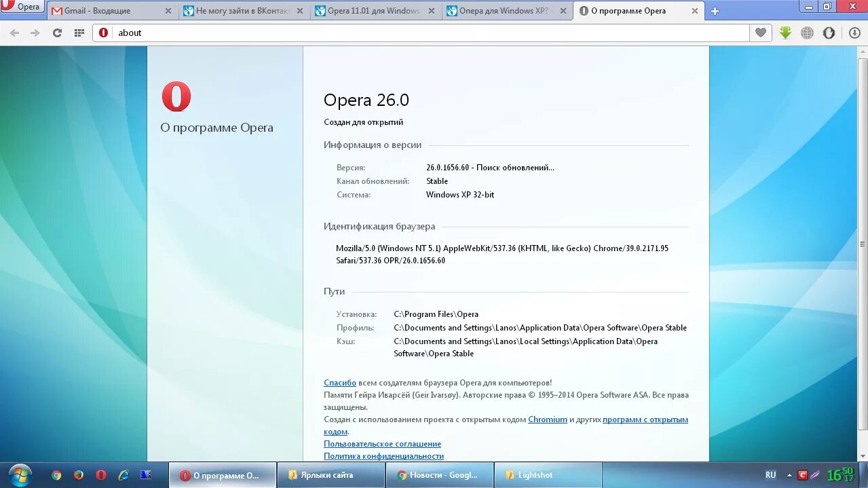The image size is (868, 488).
Task: Add page to bookmarks with heart icon
Action: (761, 33)
